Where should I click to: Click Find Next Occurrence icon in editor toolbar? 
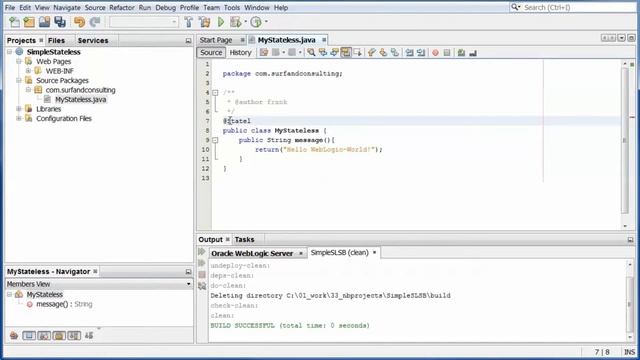tap(334, 52)
